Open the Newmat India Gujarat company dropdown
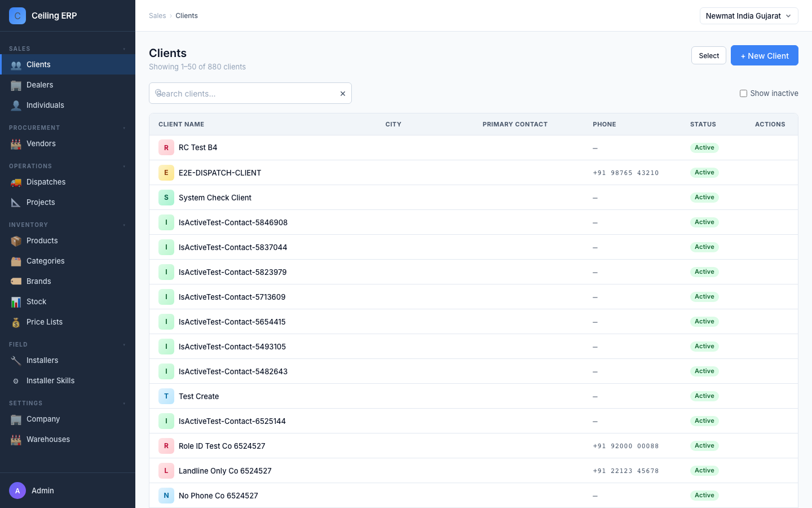812x508 pixels. click(749, 16)
